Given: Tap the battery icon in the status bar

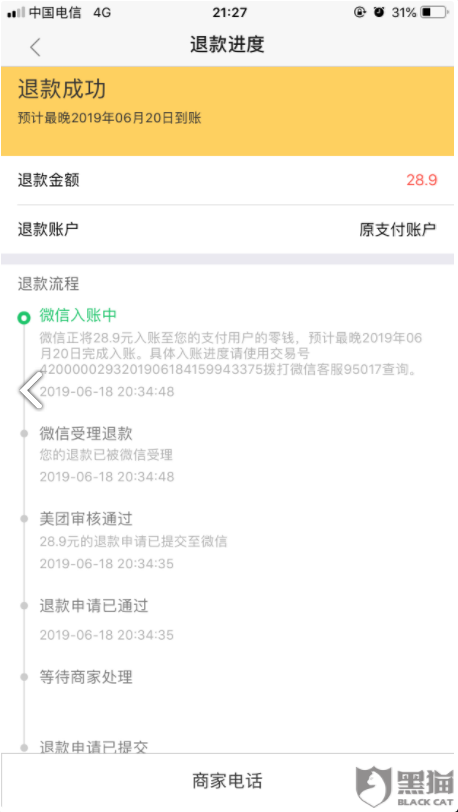Looking at the screenshot, I should pos(434,12).
